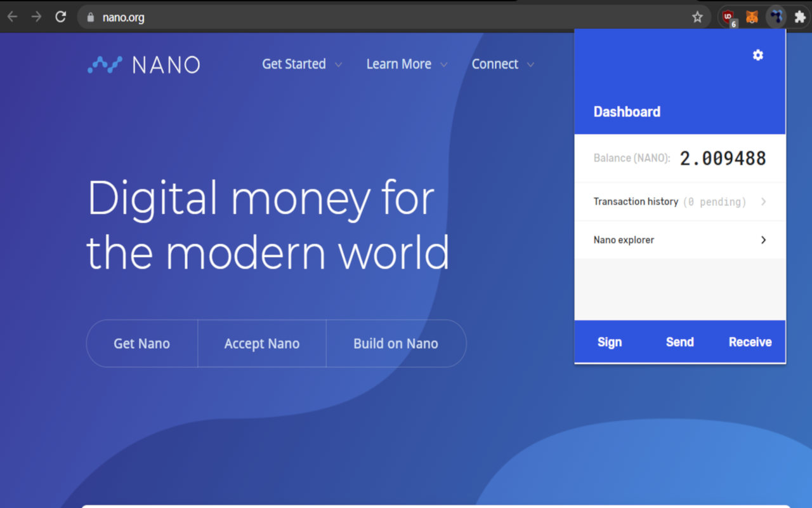812x508 pixels.
Task: Open Nano explorer from the wallet panel
Action: (679, 239)
